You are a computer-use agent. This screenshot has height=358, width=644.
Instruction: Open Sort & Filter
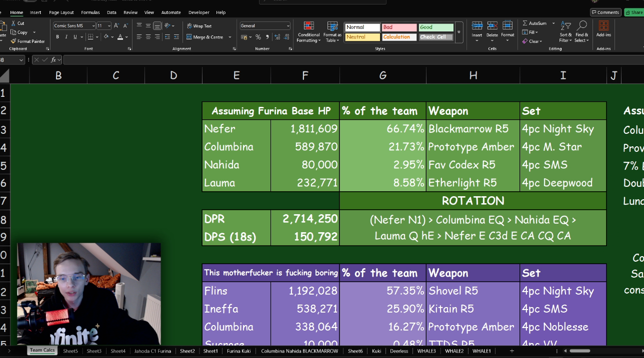tap(565, 31)
